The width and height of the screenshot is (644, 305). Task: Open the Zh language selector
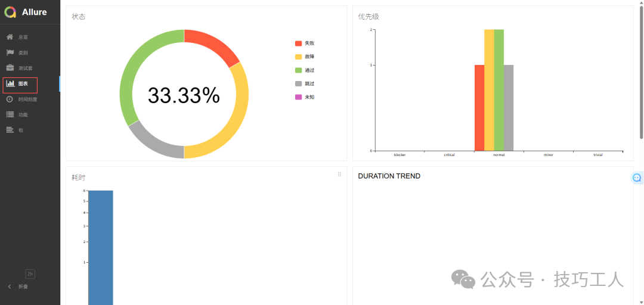click(30, 274)
